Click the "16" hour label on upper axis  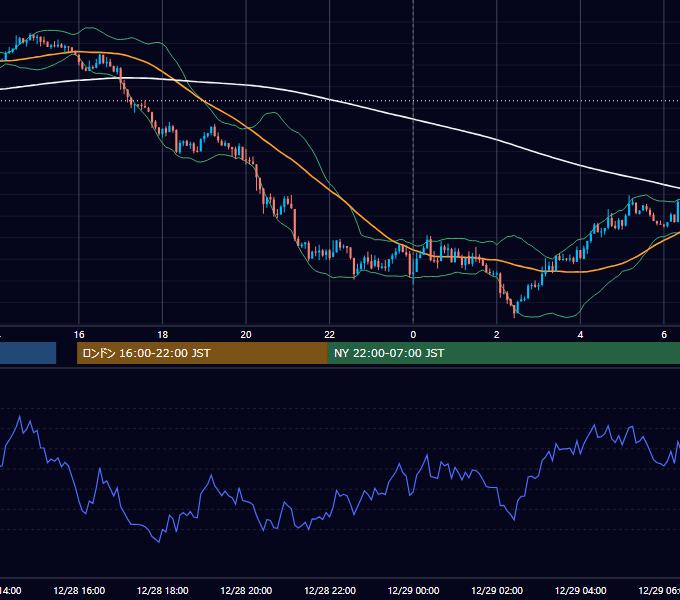click(79, 335)
